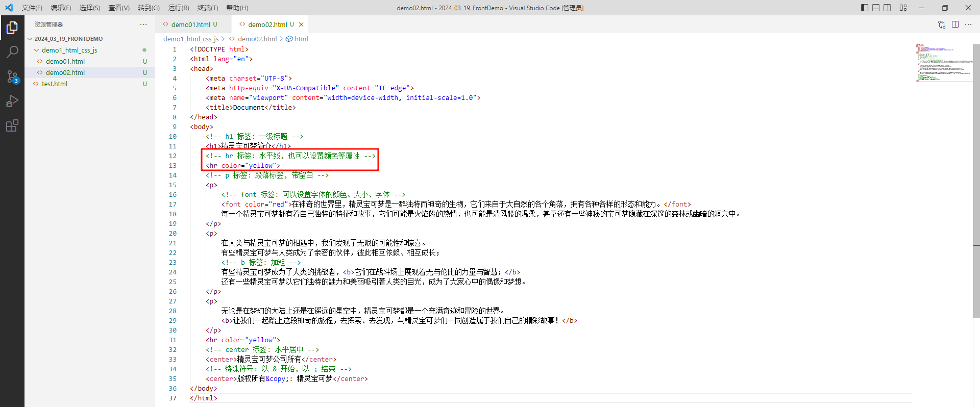The height and width of the screenshot is (407, 980).
Task: Click the <hr color="yellow"> code on line 13
Action: point(243,166)
